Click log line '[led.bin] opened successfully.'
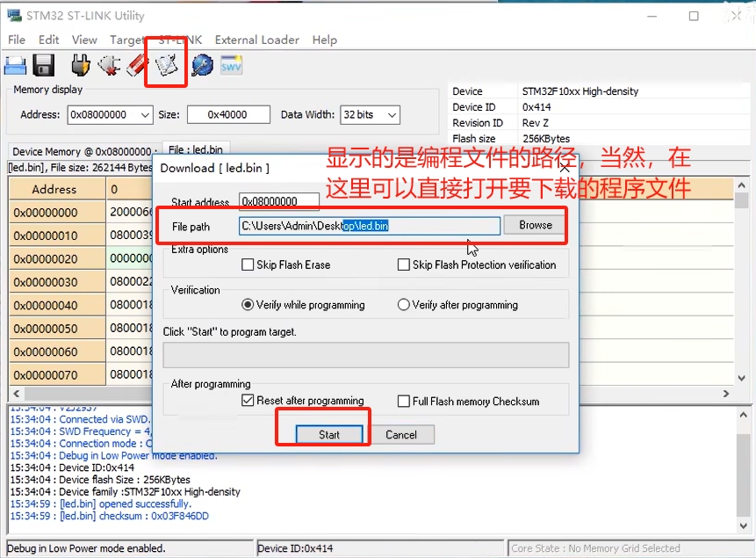 (x=101, y=504)
